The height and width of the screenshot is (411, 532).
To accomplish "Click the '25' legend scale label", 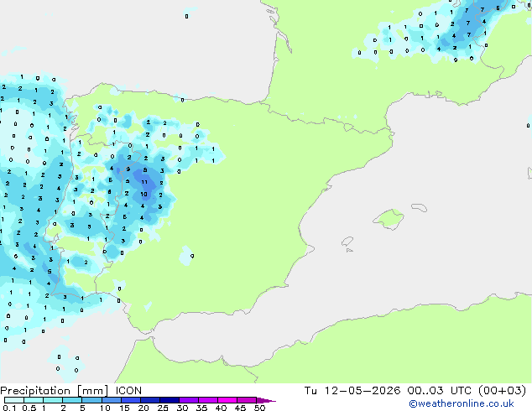I will [163, 408].
